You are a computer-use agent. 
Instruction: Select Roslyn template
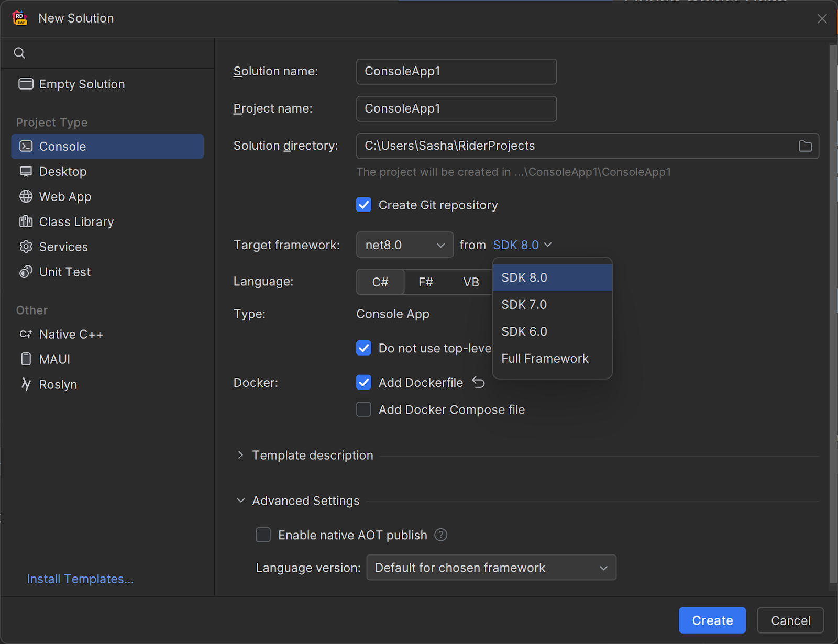pyautogui.click(x=107, y=384)
